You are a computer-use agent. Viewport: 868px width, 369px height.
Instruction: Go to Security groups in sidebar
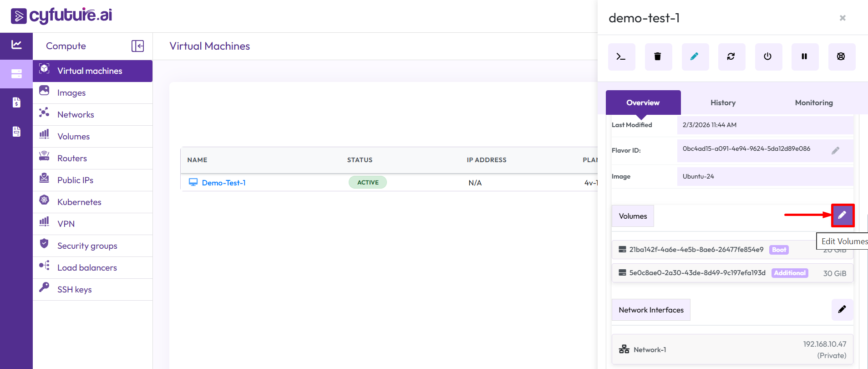click(x=87, y=246)
